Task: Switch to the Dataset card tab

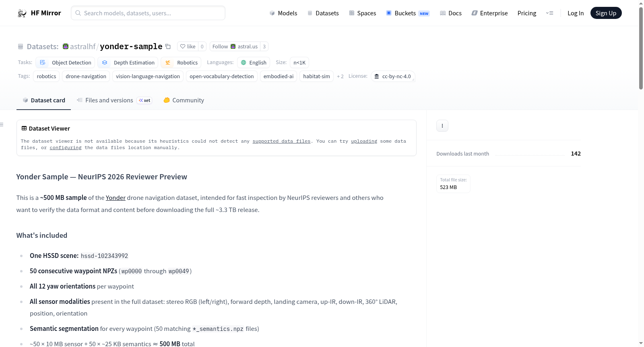Action: (x=43, y=100)
